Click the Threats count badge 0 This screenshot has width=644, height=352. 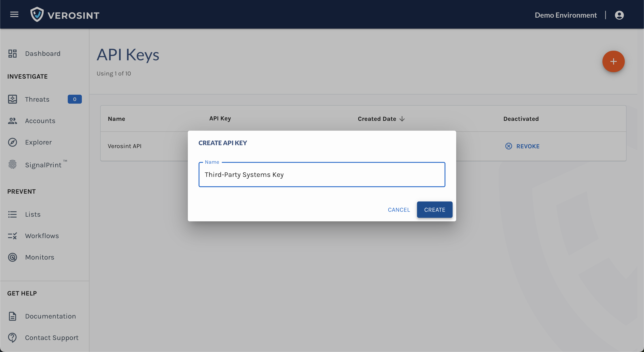[x=74, y=99]
